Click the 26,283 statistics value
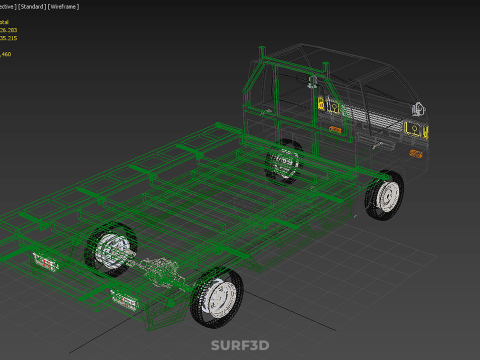 [8, 30]
